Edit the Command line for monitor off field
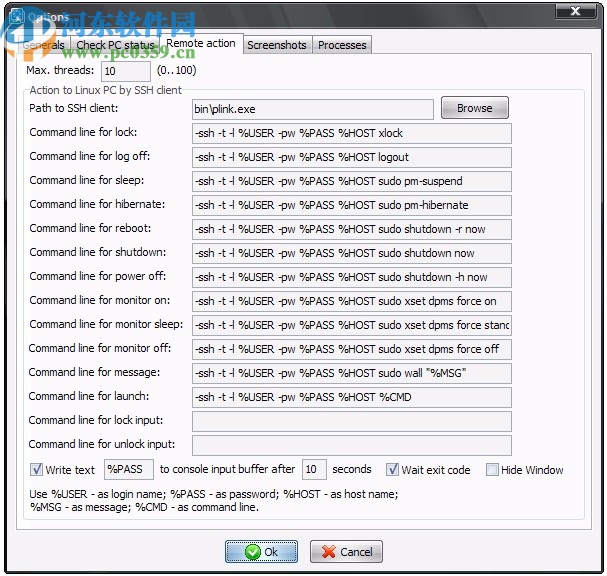The image size is (607, 576). click(x=352, y=350)
